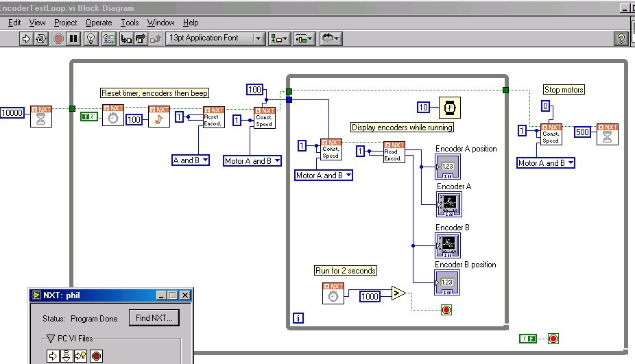Open the Help menu

click(x=191, y=23)
